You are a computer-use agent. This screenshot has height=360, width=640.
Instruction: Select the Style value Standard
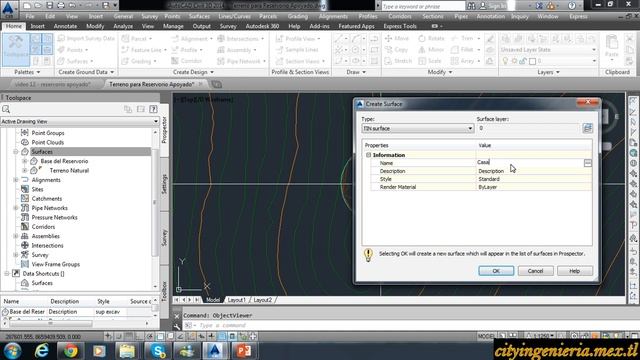click(534, 179)
